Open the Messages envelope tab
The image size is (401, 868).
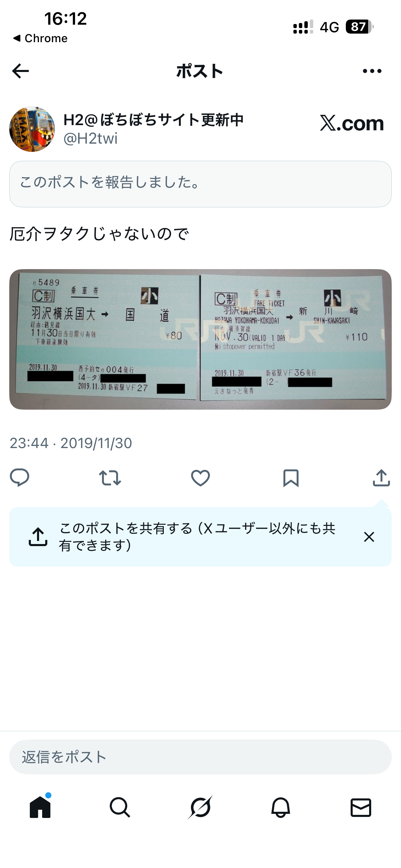pos(361,808)
